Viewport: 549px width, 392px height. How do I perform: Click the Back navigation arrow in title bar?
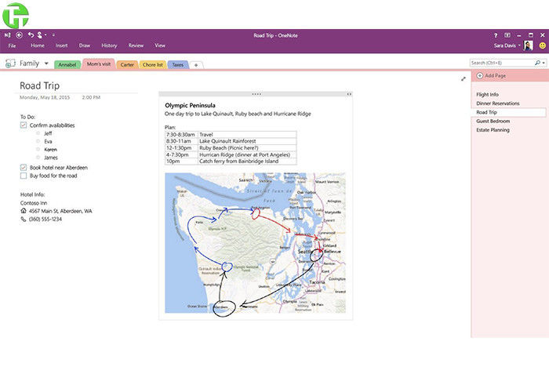pos(19,35)
